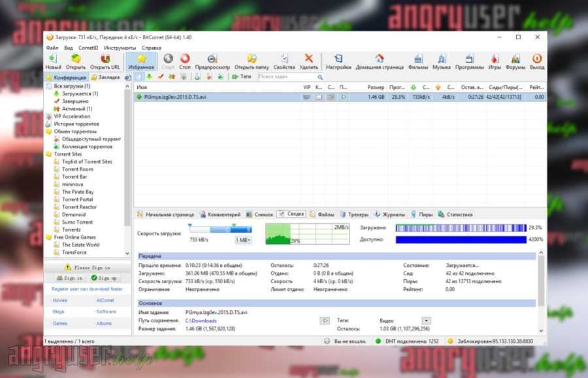Select The Pirate Bay in sidebar tree
The width and height of the screenshot is (588, 378).
click(x=78, y=192)
